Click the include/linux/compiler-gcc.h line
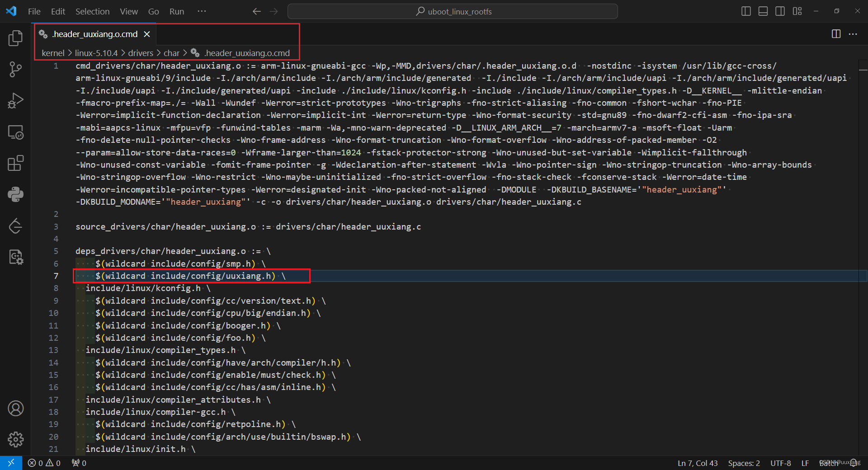The width and height of the screenshot is (868, 470). point(160,412)
